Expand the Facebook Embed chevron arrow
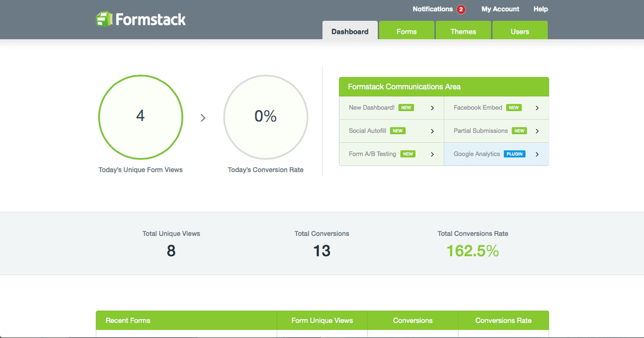 point(537,108)
